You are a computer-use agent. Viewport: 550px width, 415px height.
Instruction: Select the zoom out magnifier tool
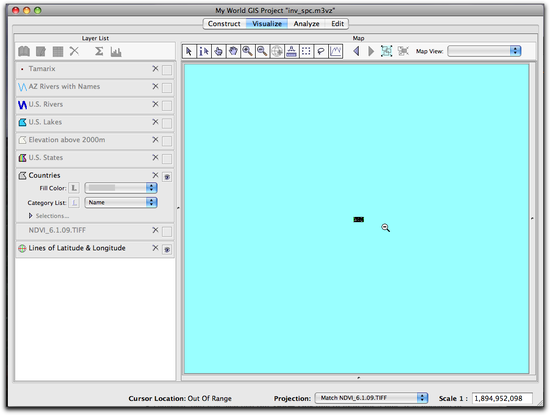(x=262, y=51)
